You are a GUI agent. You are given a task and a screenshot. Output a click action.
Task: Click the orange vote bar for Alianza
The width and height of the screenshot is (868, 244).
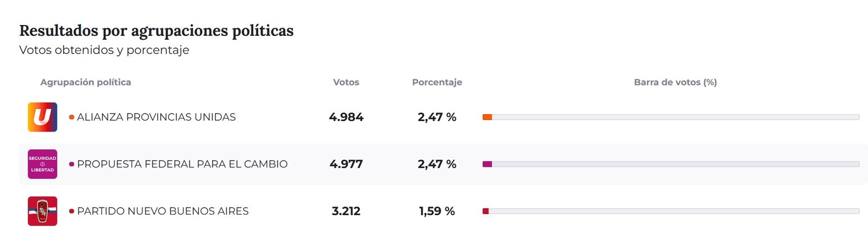click(487, 117)
